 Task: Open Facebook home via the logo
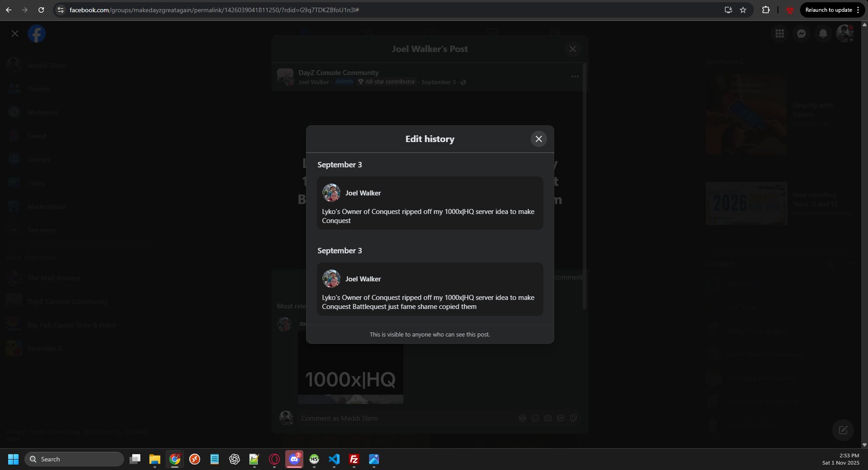tap(37, 33)
